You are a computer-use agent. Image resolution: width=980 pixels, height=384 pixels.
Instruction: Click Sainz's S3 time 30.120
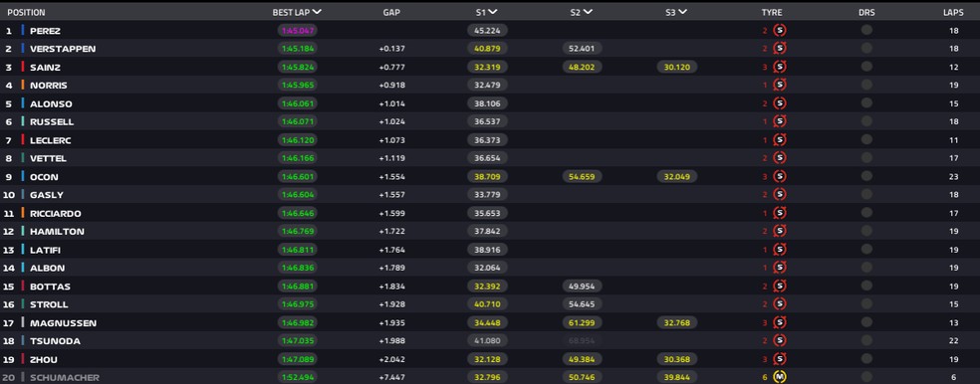677,67
